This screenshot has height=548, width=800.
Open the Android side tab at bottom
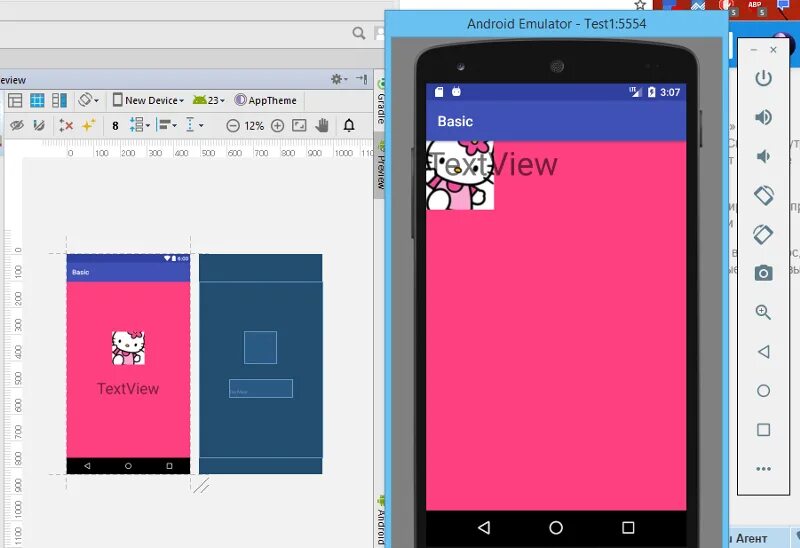[381, 520]
